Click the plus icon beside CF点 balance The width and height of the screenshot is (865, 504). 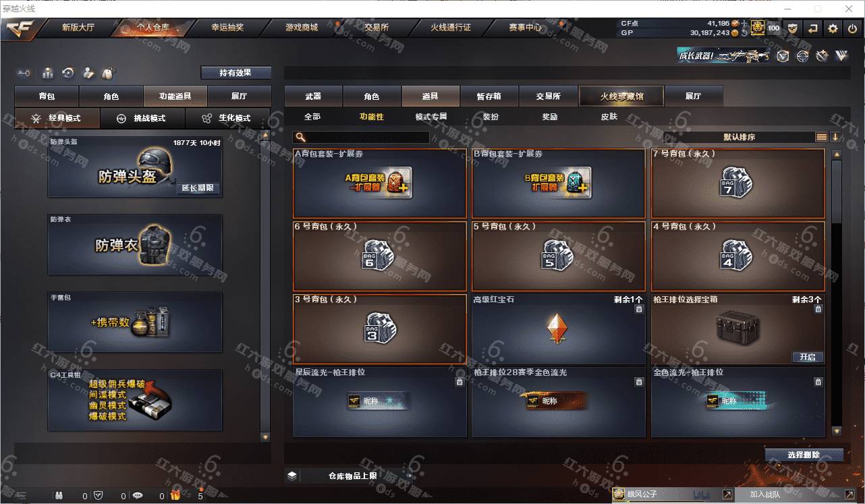[x=744, y=24]
